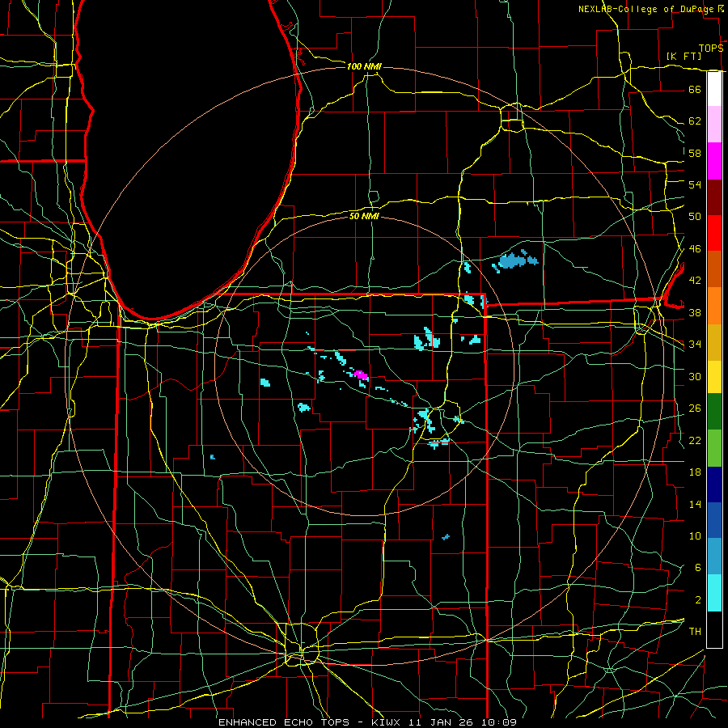Viewport: 728px width, 728px height.
Task: Select the bright orange legend swatch
Action: tap(714, 306)
